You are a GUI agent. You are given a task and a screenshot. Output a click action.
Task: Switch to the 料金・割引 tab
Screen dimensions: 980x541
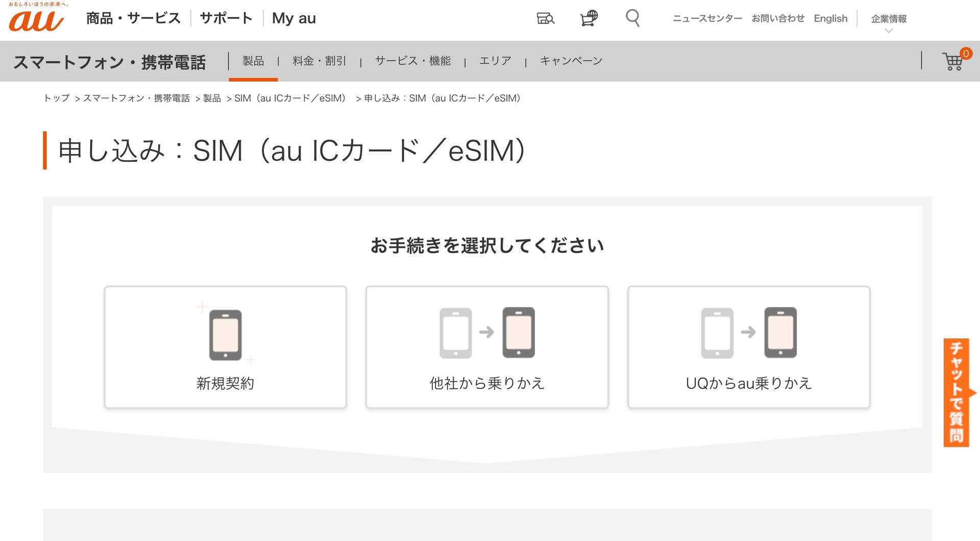pos(320,61)
